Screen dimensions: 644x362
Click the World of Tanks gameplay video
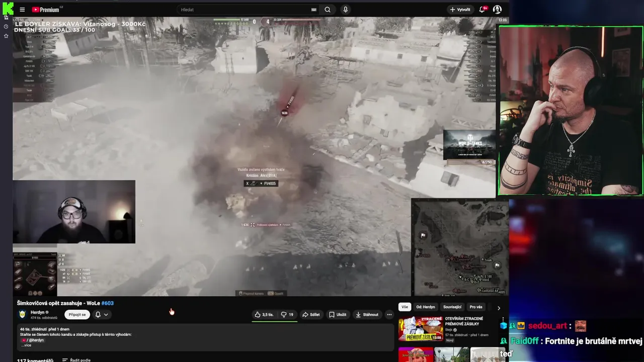tap(254, 157)
